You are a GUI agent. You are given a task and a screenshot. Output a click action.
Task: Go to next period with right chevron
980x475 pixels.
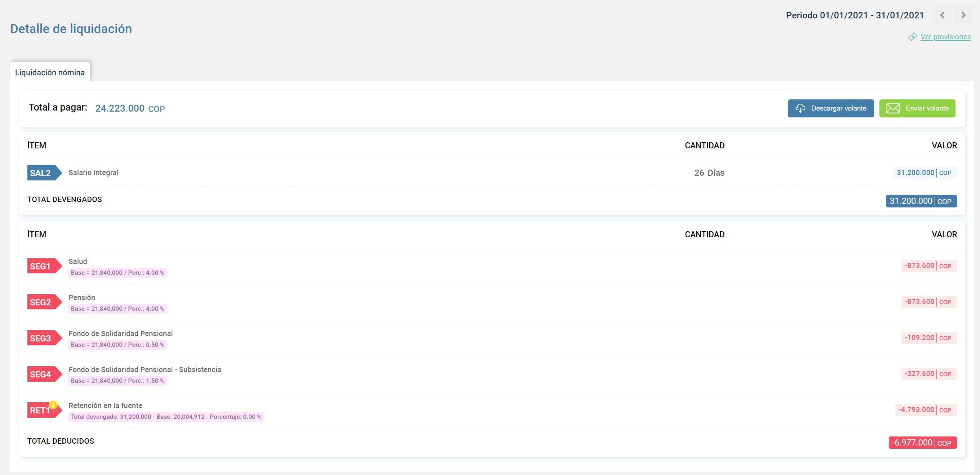coord(963,15)
